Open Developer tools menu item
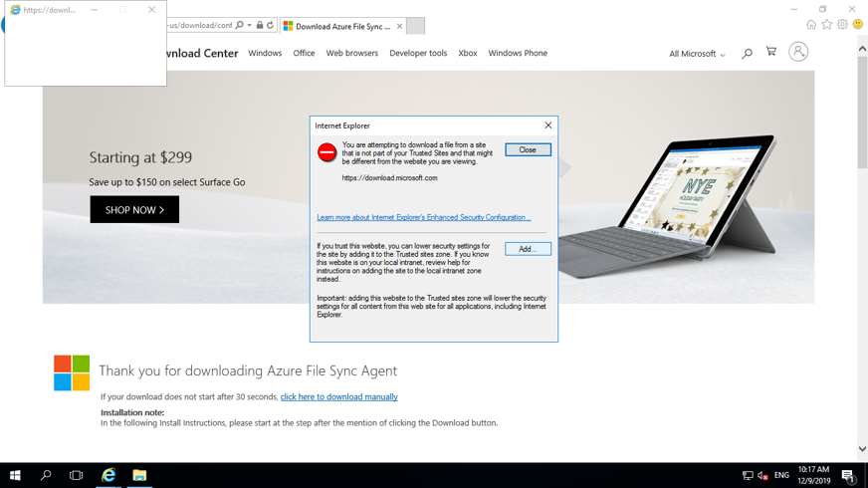This screenshot has height=488, width=868. coord(418,53)
